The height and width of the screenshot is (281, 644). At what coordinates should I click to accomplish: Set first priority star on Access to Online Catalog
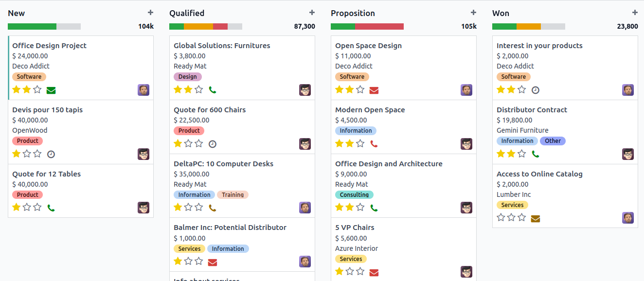click(501, 217)
